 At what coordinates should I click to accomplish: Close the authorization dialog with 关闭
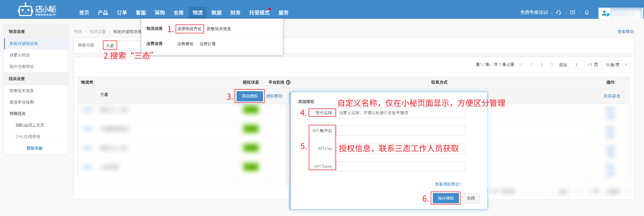pos(470,198)
